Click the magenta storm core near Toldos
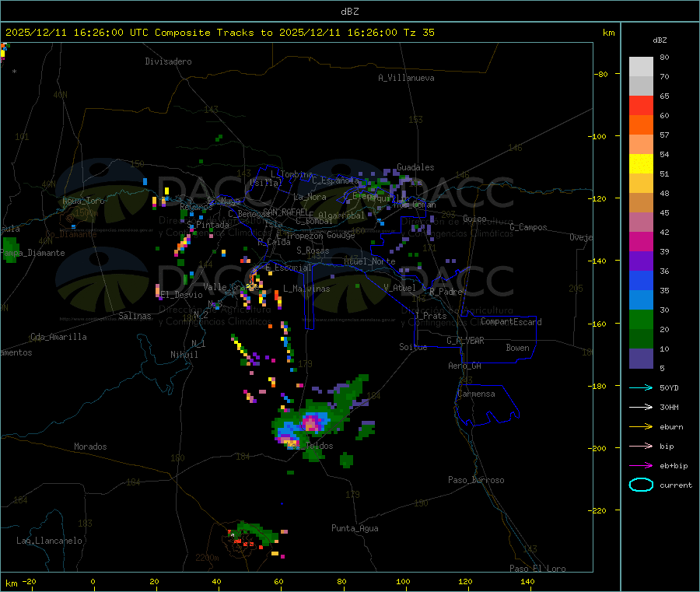700x592 pixels. (310, 422)
